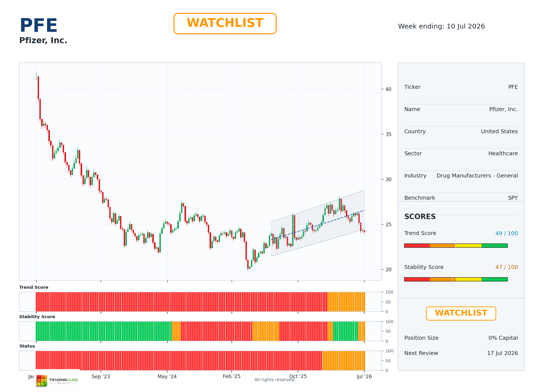Click the Stability Score value '47 / 100'
Screen dimensions: 549x392
[507, 267]
